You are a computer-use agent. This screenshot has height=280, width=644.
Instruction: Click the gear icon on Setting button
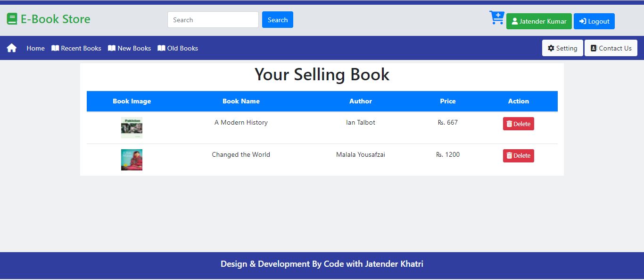[551, 48]
